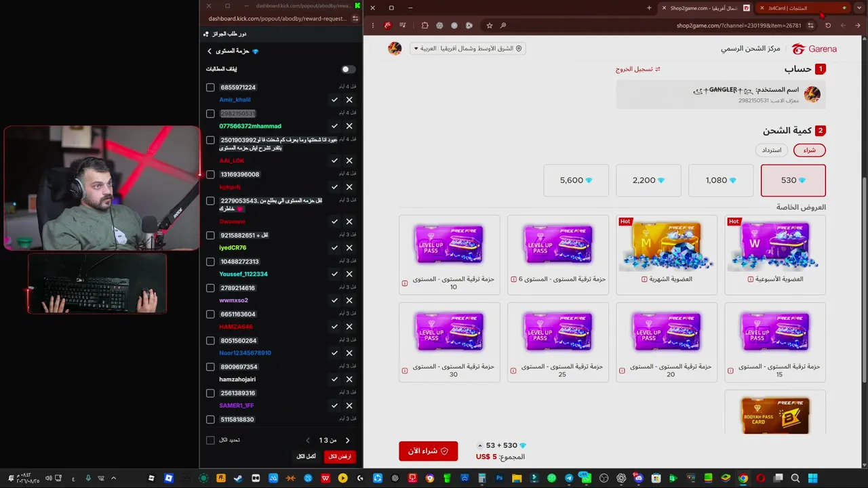Open Telegram from the taskbar
The width and height of the screenshot is (868, 488).
click(569, 479)
